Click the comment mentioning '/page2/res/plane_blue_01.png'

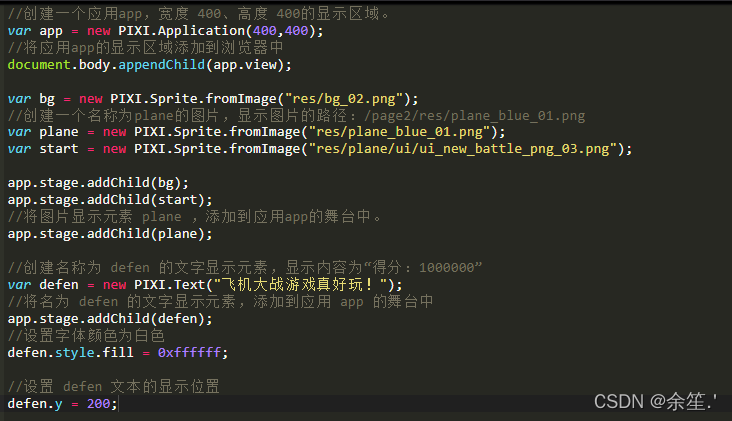click(296, 115)
